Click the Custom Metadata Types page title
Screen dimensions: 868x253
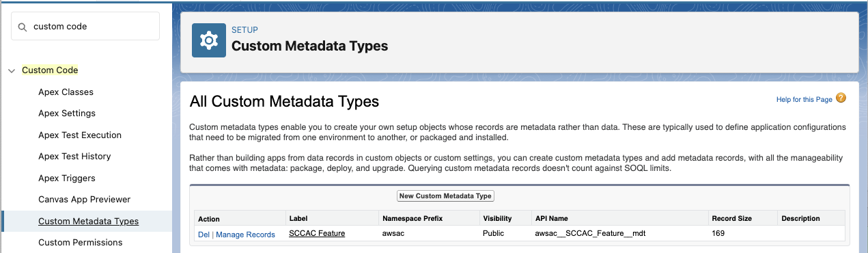309,46
